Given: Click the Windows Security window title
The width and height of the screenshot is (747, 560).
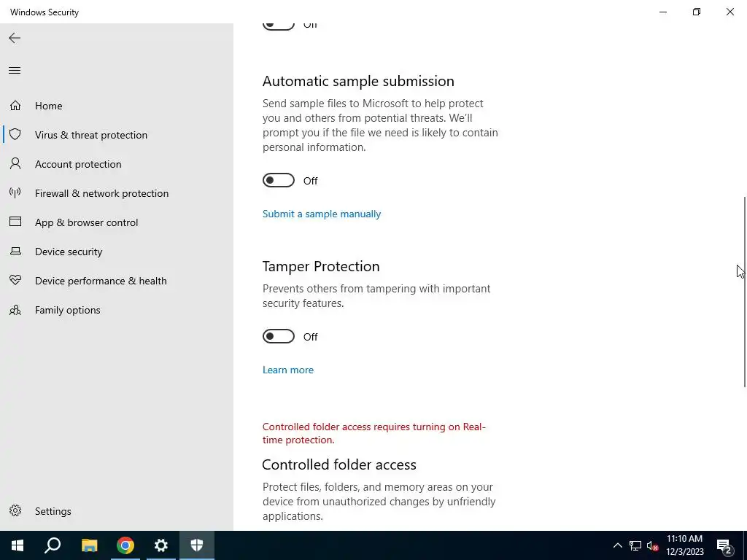Looking at the screenshot, I should click(x=44, y=12).
